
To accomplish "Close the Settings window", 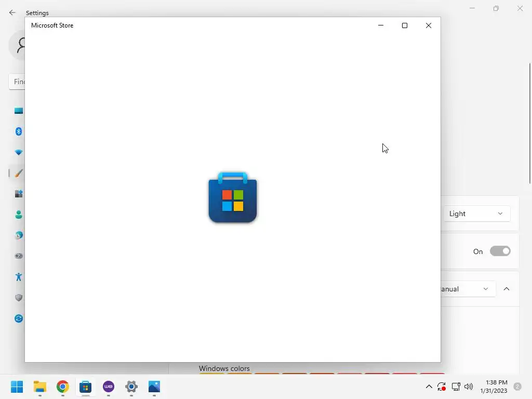I will [x=520, y=8].
